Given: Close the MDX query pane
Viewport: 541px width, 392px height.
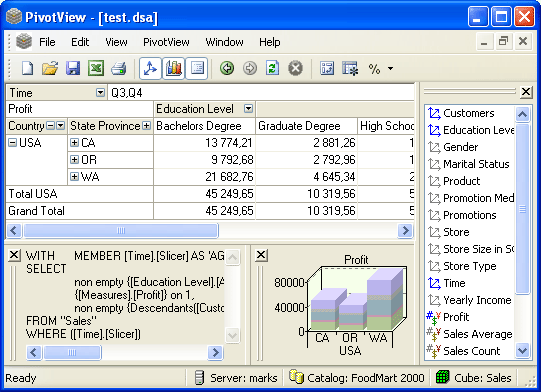Looking at the screenshot, I should click(14, 255).
